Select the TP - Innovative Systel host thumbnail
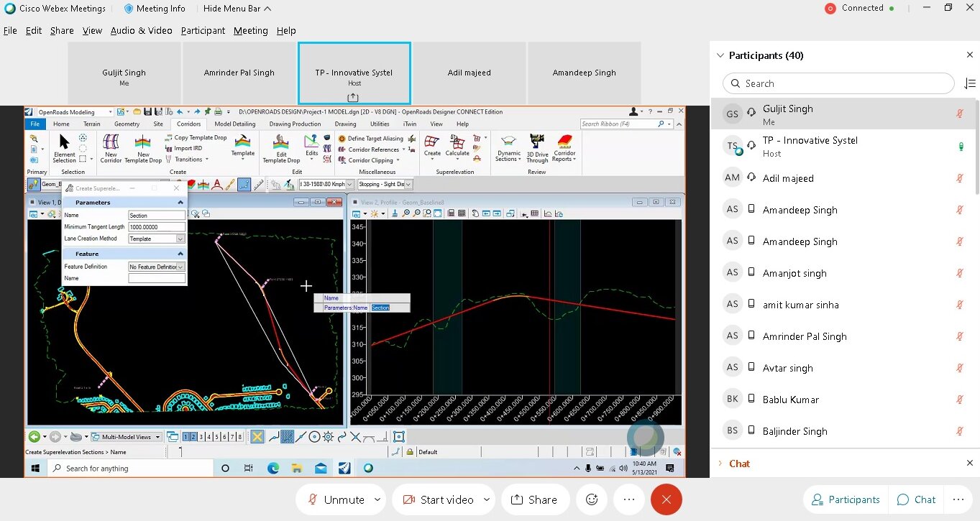The image size is (980, 521). tap(354, 73)
